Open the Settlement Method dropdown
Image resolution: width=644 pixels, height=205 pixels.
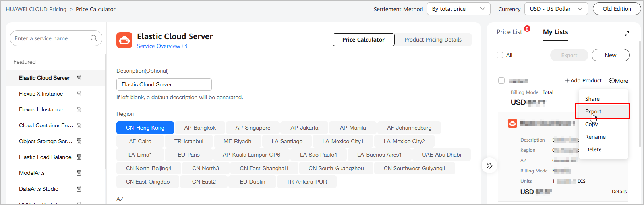pyautogui.click(x=458, y=9)
